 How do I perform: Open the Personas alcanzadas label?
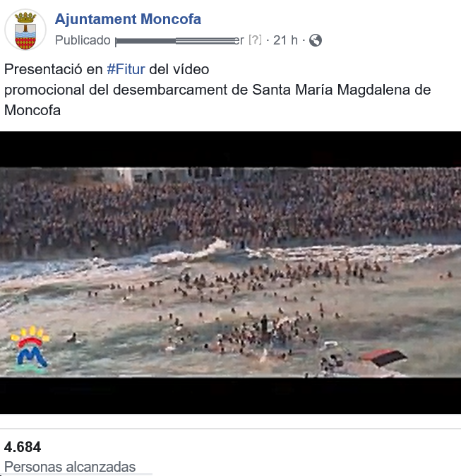pos(70,467)
